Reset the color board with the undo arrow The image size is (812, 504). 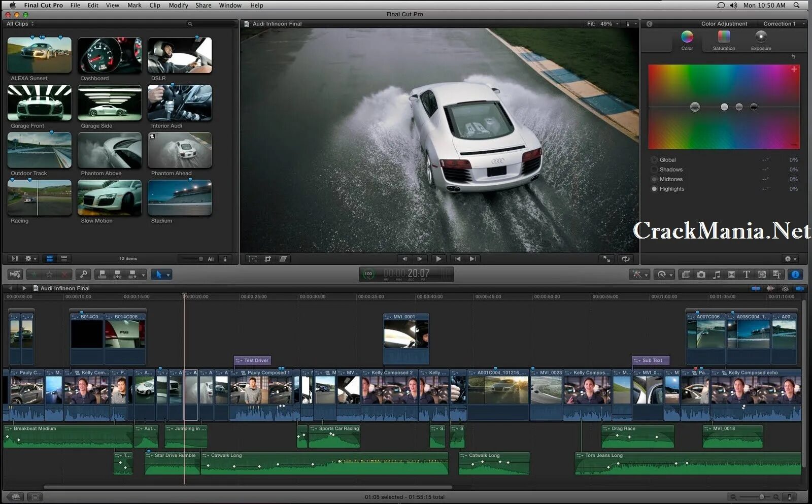(x=793, y=56)
